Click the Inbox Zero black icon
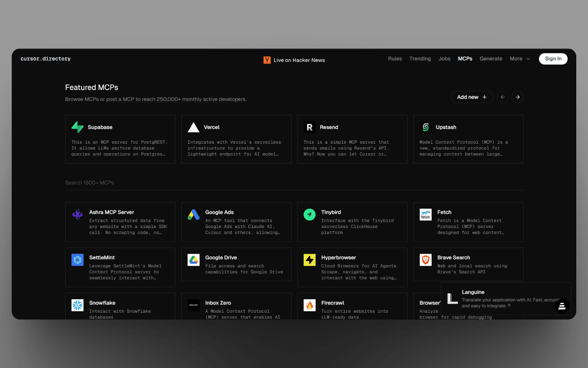 pos(194,305)
